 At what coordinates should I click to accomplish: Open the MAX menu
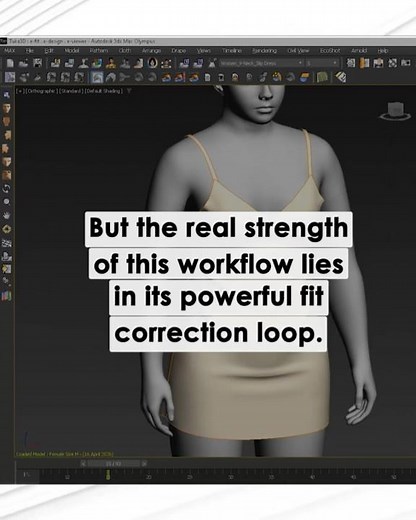coord(10,51)
